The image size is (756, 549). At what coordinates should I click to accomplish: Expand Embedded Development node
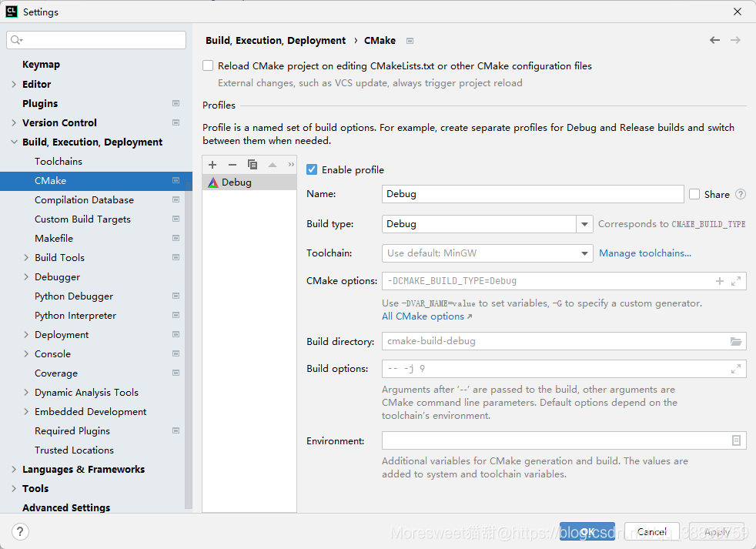(26, 411)
